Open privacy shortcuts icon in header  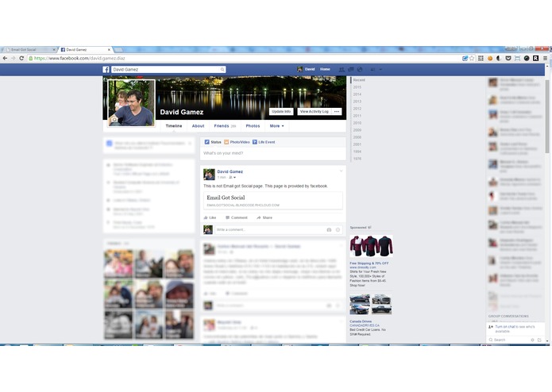point(373,69)
